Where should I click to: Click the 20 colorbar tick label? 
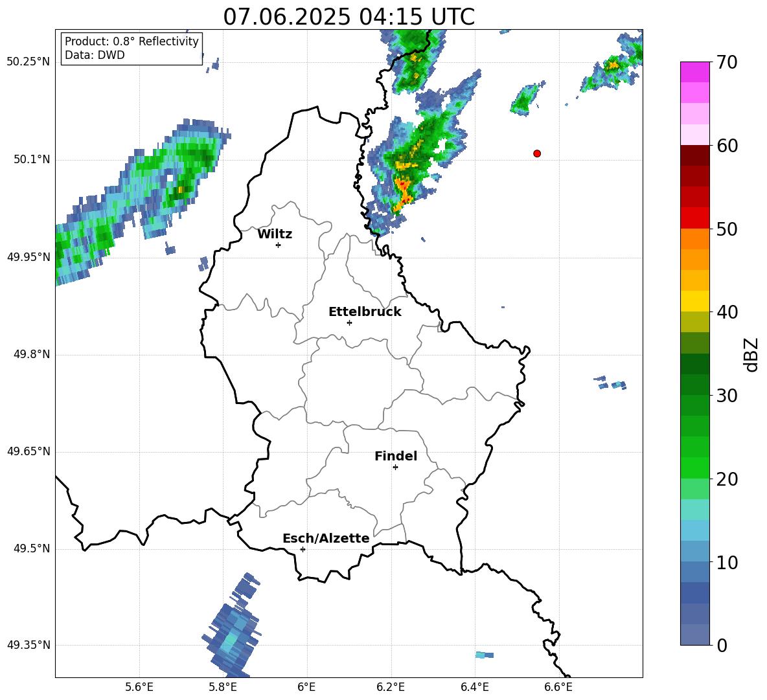[727, 479]
